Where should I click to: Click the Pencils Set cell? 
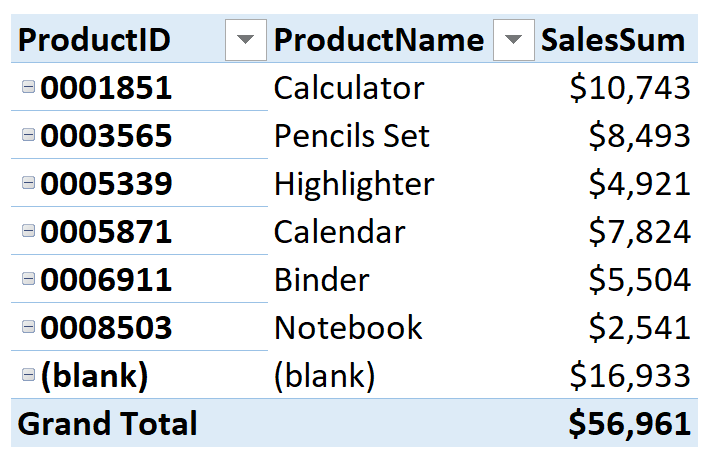tap(352, 136)
